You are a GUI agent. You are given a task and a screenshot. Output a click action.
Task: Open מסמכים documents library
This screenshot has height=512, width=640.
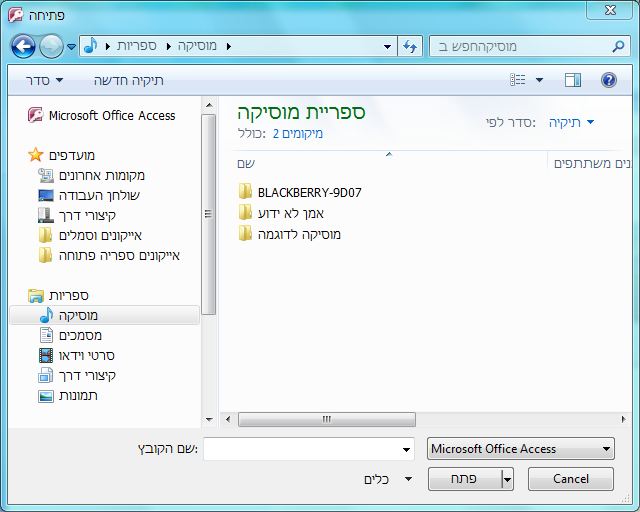pos(80,336)
